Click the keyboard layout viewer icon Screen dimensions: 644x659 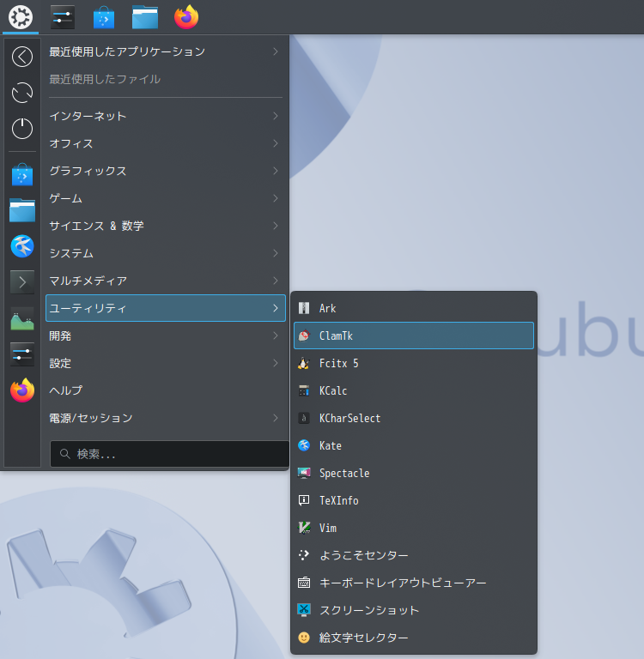click(x=304, y=583)
